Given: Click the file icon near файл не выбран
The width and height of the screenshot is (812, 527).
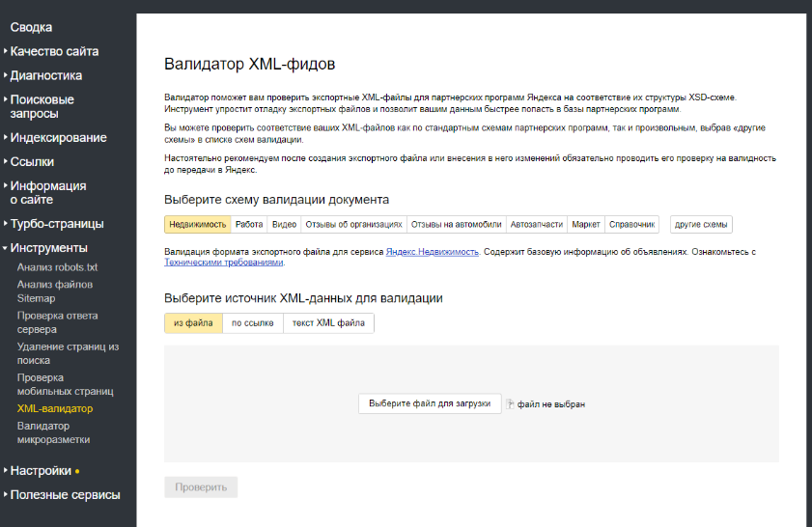Looking at the screenshot, I should point(510,403).
